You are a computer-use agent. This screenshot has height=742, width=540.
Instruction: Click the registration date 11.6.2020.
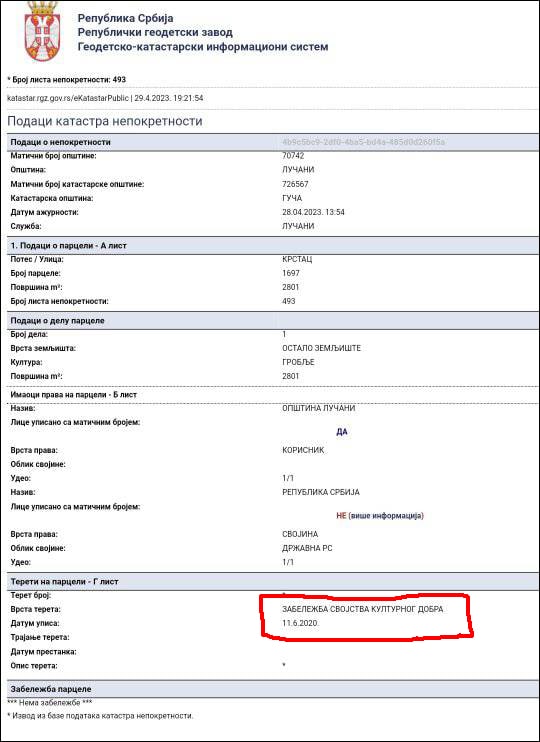(301, 624)
